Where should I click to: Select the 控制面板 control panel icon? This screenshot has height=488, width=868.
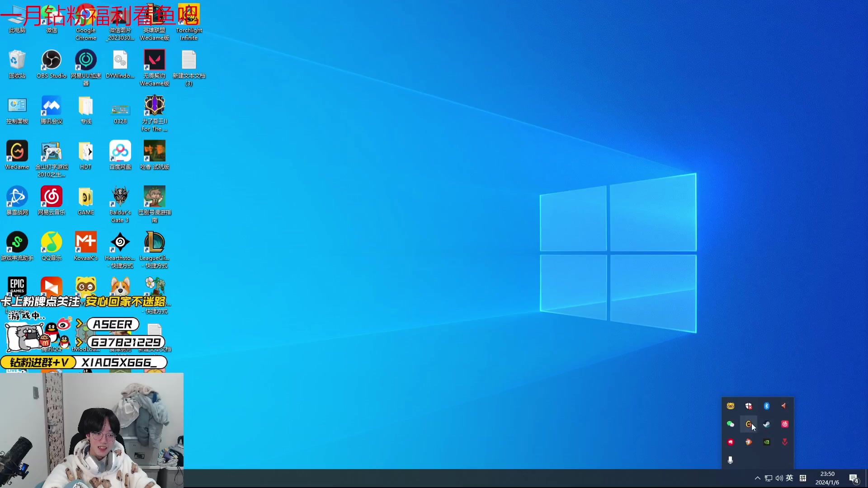click(17, 109)
